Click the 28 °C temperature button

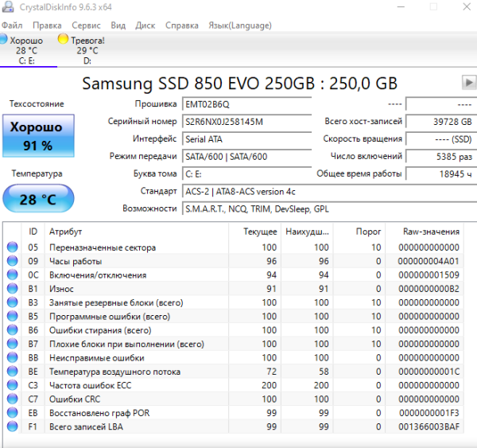pos(38,199)
